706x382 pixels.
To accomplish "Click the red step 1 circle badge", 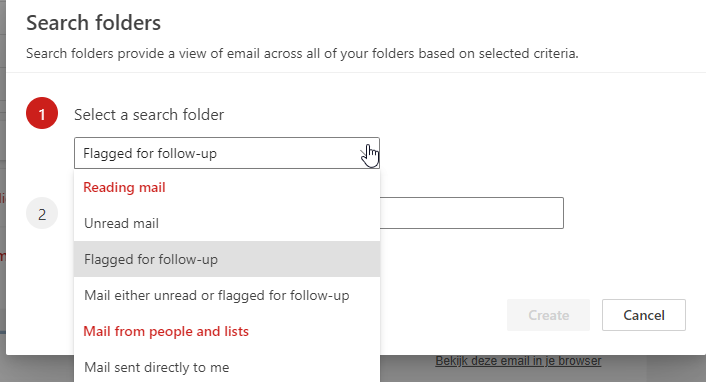I will point(42,113).
